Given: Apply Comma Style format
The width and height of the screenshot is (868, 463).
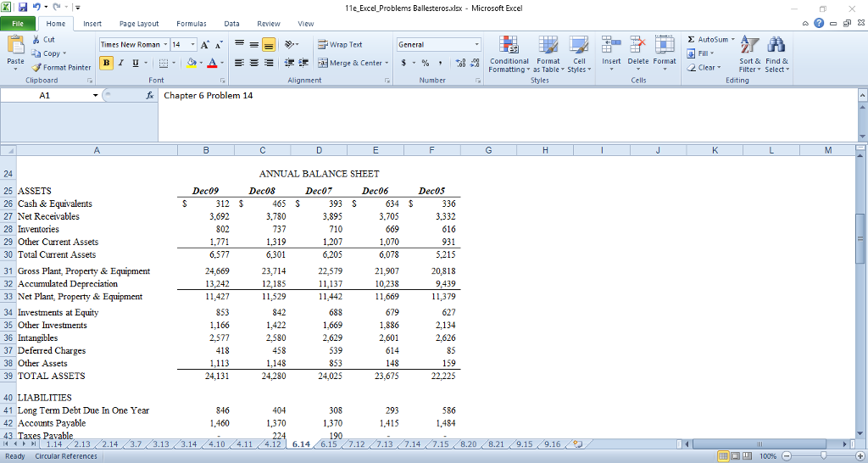Looking at the screenshot, I should [x=440, y=63].
